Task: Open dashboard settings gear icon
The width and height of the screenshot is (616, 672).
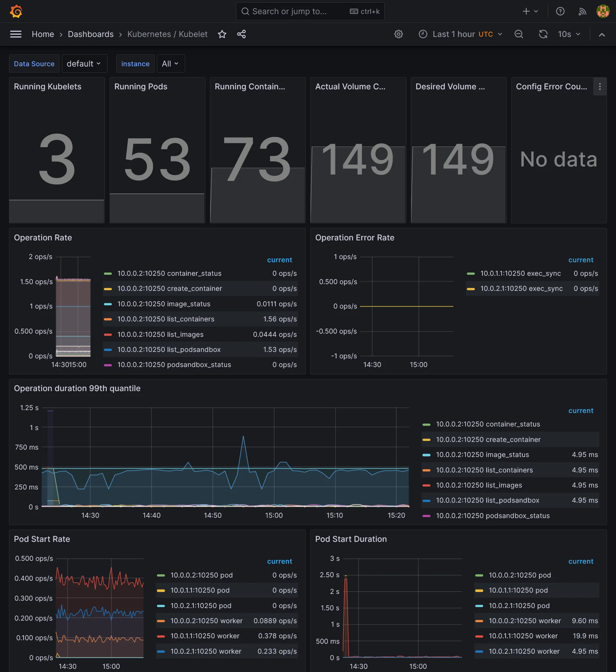Action: click(399, 34)
